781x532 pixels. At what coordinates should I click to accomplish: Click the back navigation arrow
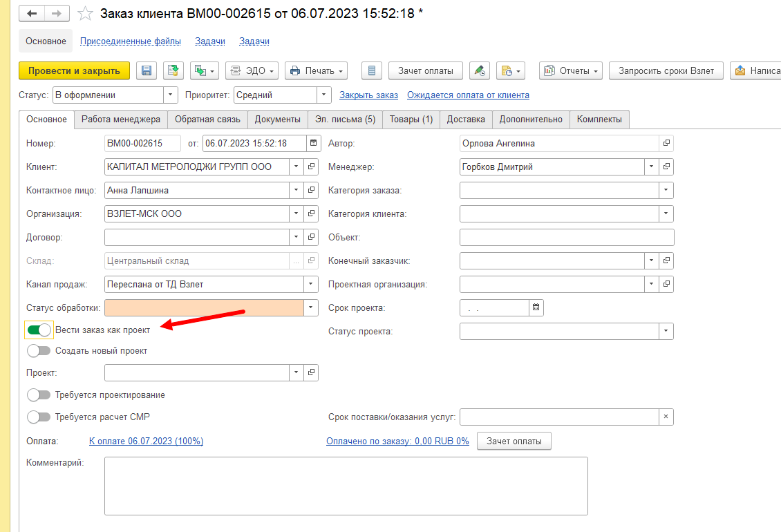coord(32,13)
